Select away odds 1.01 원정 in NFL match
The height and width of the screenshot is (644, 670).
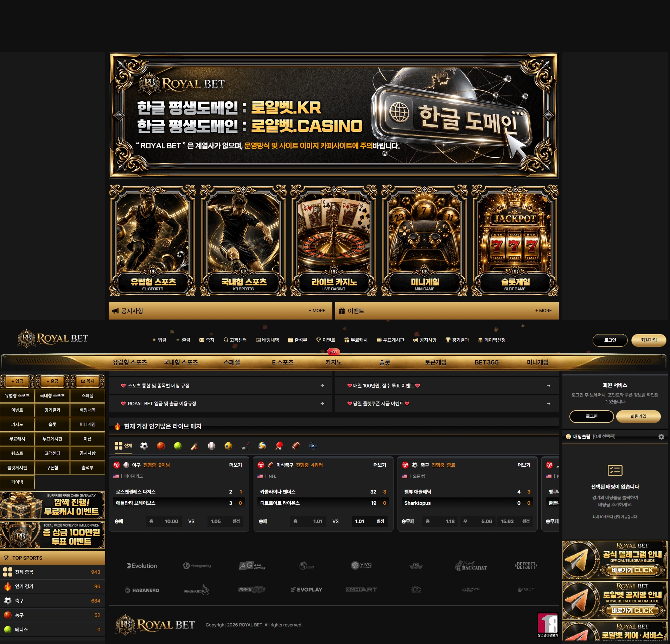[369, 521]
